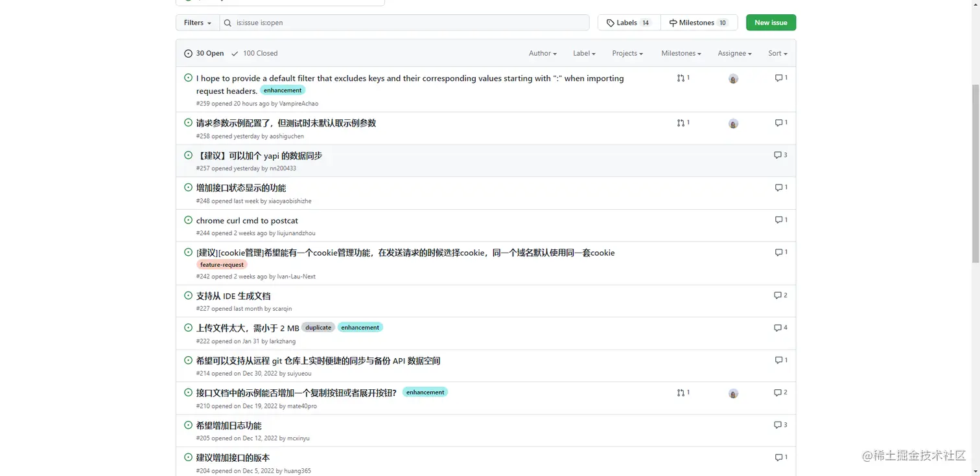Click duplicate label on issue #222
This screenshot has width=980, height=476.
click(x=318, y=328)
